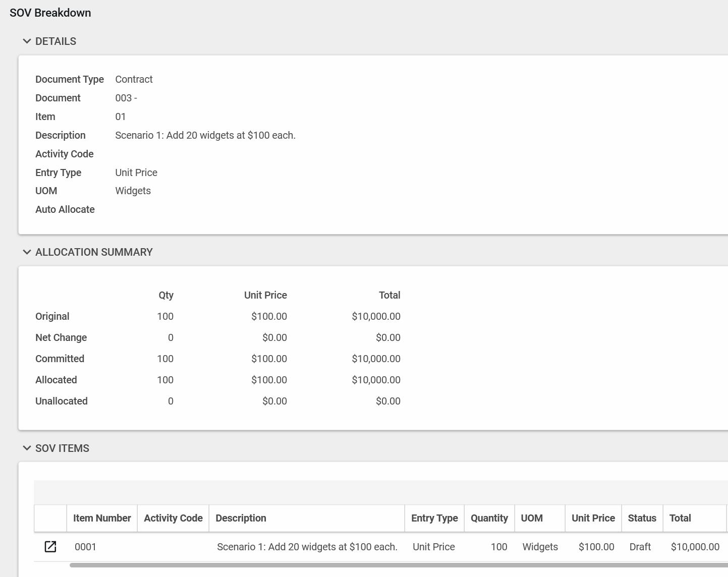Sort by the Total column header
Screen dimensions: 728x577
680,518
